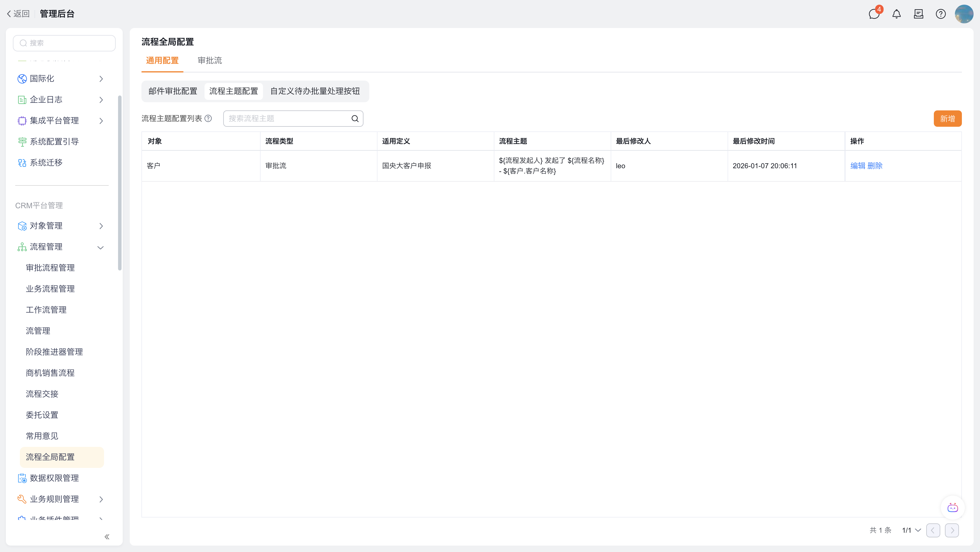Click the 编辑 link for 客户 row

pyautogui.click(x=858, y=166)
